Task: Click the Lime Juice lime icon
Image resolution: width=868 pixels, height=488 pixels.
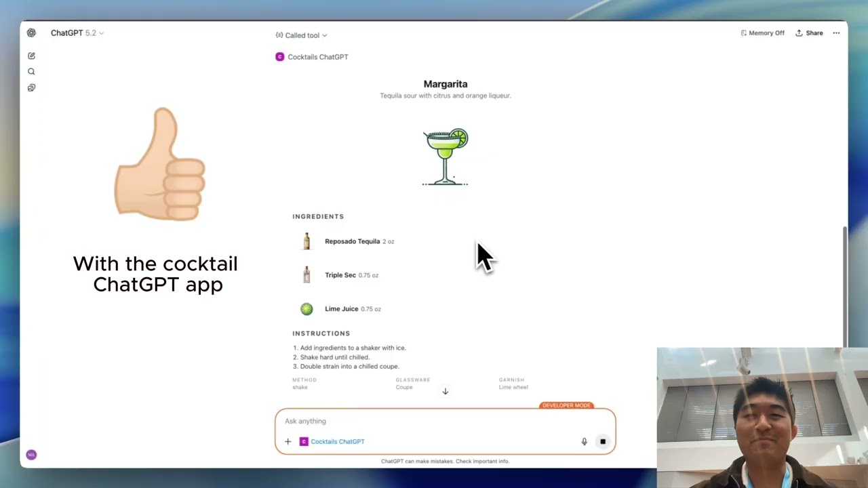Action: click(x=307, y=309)
